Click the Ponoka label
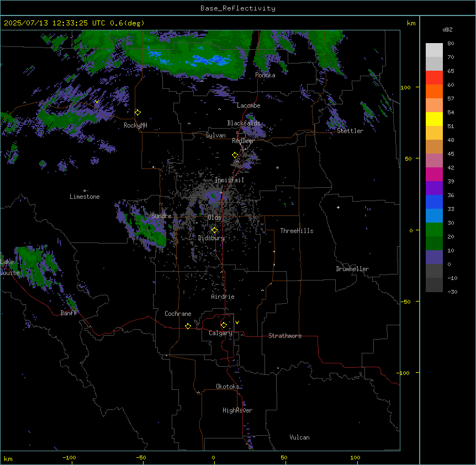476x465 pixels. point(265,75)
